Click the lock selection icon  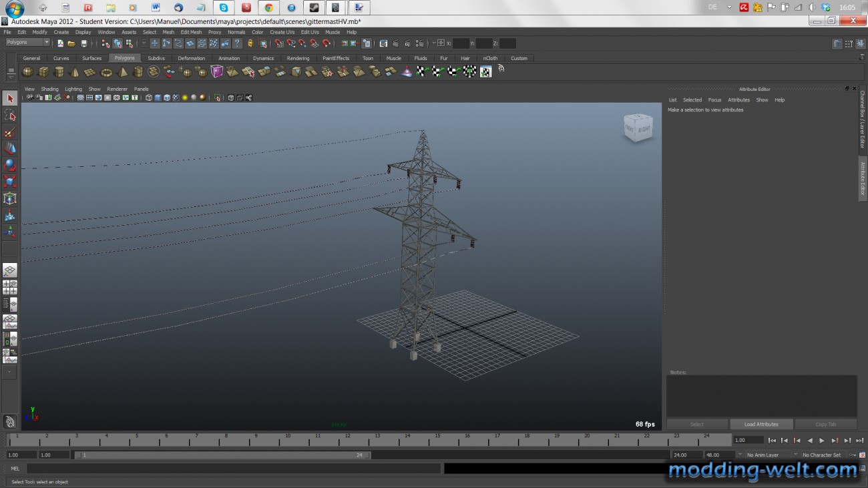(250, 43)
